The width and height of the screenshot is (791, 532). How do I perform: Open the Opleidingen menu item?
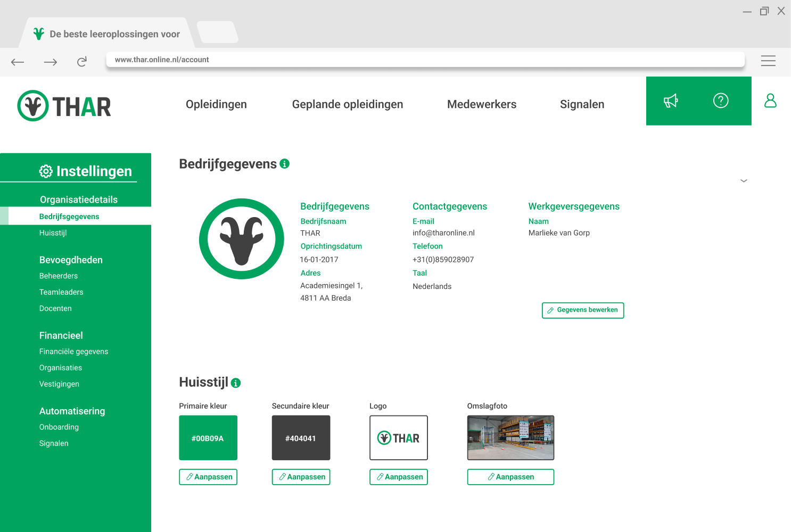pos(216,104)
